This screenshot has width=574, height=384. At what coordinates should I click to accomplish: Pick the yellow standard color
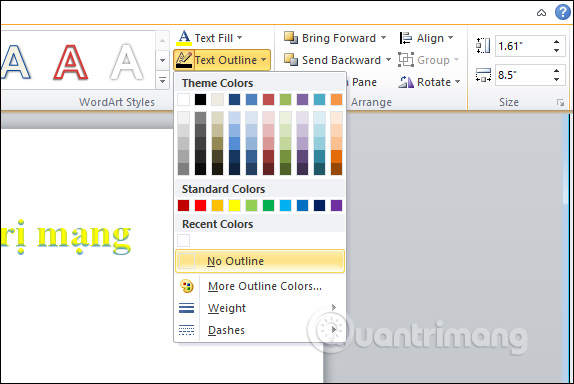click(234, 205)
